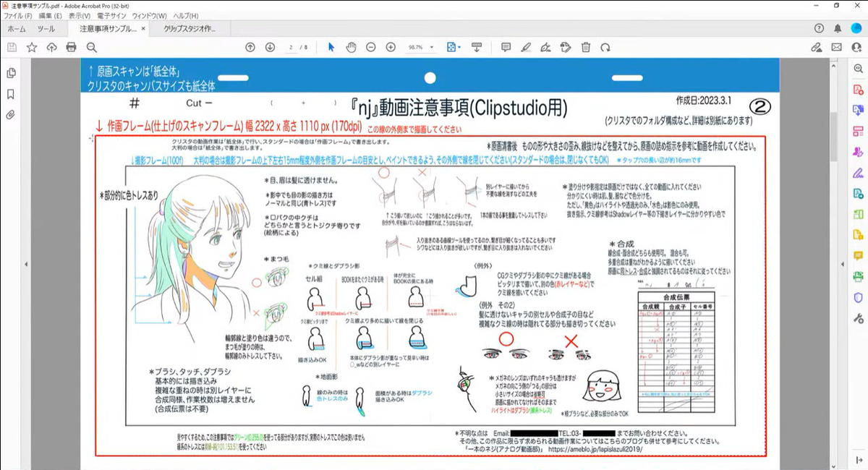
Task: Click the Save file floppy icon
Action: [x=12, y=47]
